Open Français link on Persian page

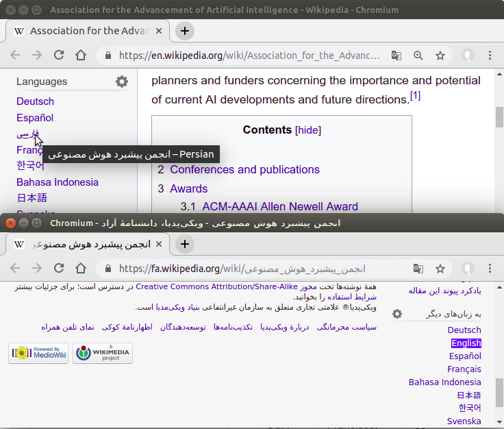[x=464, y=369]
